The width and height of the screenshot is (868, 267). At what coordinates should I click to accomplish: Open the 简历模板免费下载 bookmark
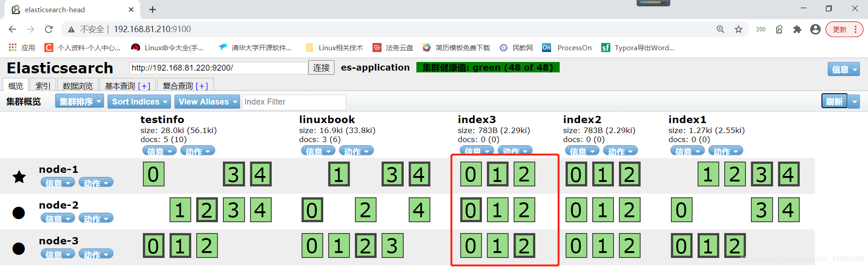[x=456, y=48]
